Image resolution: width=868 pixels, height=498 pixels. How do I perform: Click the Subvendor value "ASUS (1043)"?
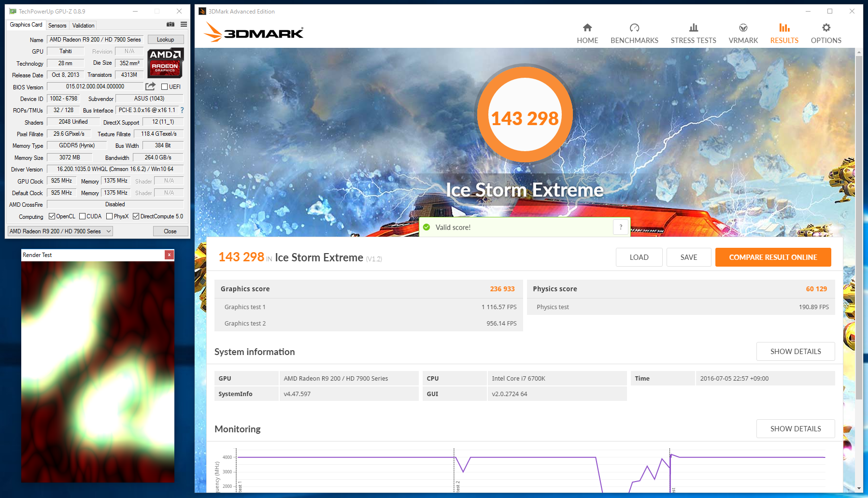[149, 99]
